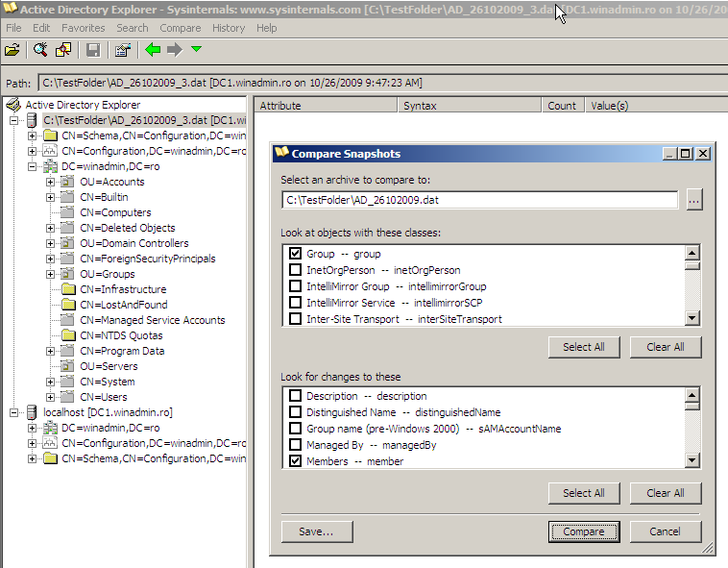Open the File menu

13,28
